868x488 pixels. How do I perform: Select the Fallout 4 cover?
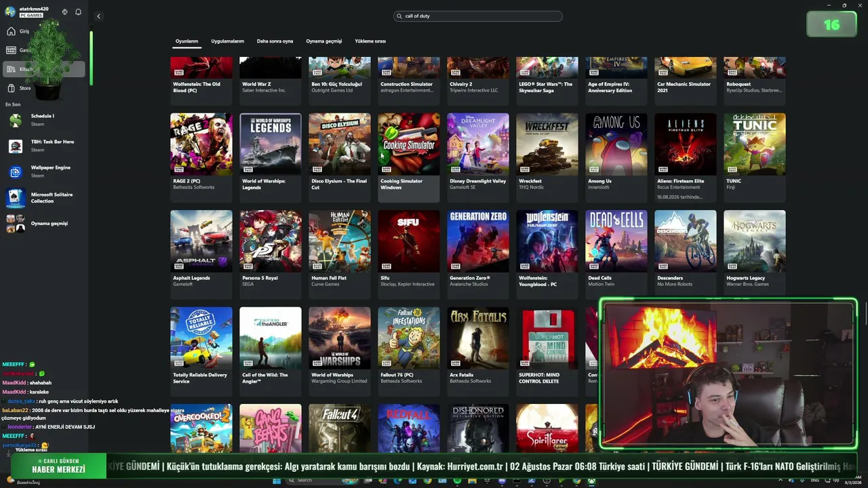click(340, 428)
